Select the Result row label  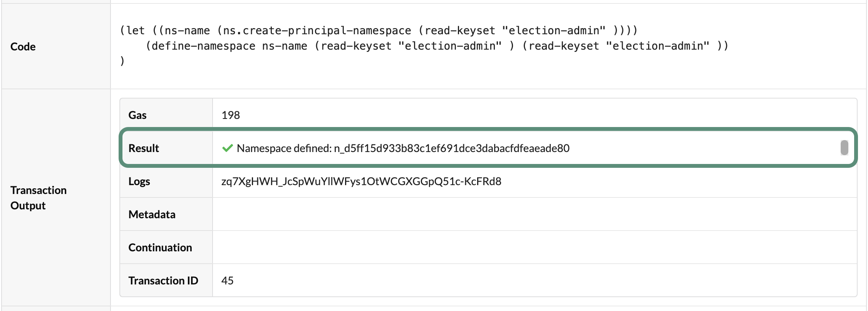tap(144, 148)
